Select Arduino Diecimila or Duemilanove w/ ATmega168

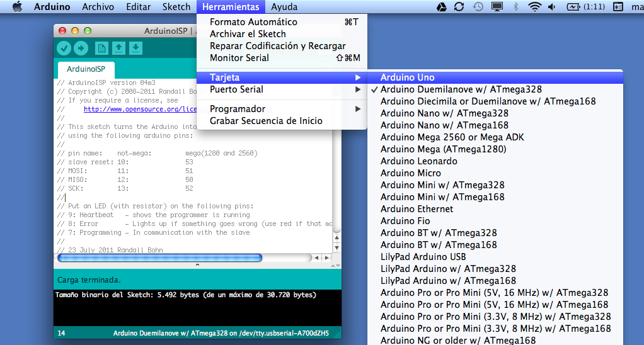tap(495, 101)
